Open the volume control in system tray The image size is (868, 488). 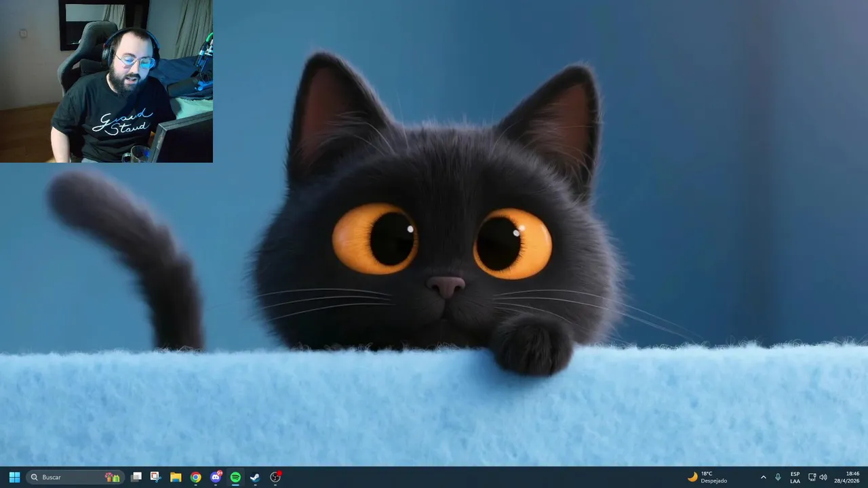(823, 477)
